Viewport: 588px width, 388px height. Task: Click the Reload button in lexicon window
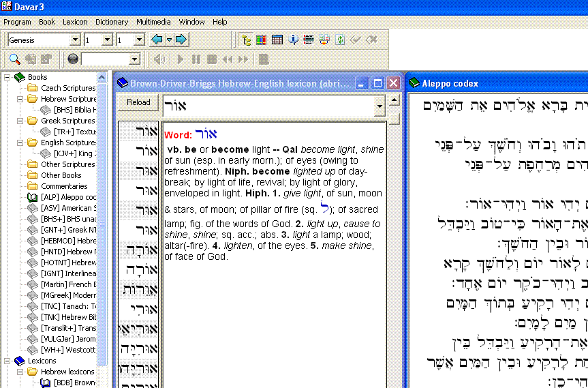pos(138,102)
